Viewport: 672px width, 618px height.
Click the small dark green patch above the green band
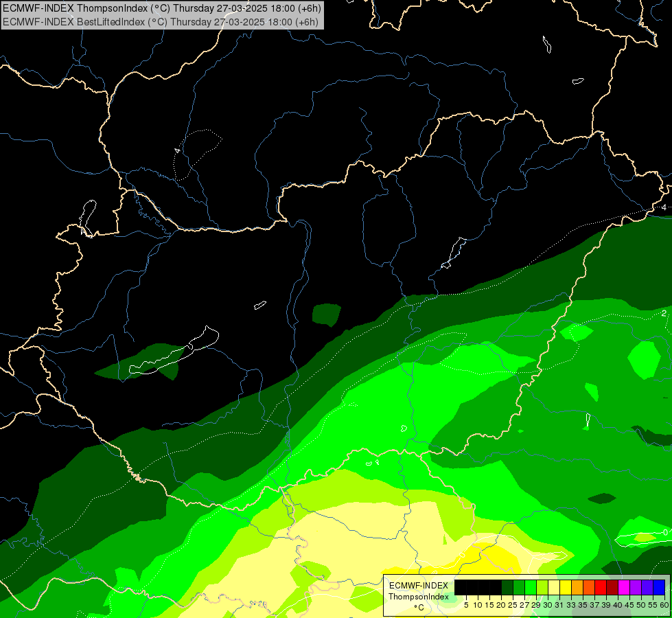(x=326, y=314)
